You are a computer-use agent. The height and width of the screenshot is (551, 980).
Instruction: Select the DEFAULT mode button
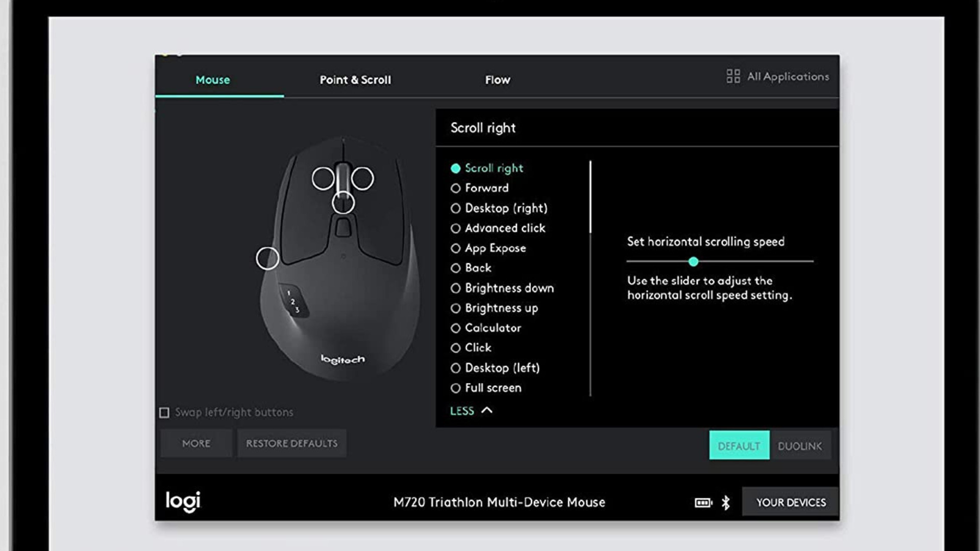[x=739, y=445]
